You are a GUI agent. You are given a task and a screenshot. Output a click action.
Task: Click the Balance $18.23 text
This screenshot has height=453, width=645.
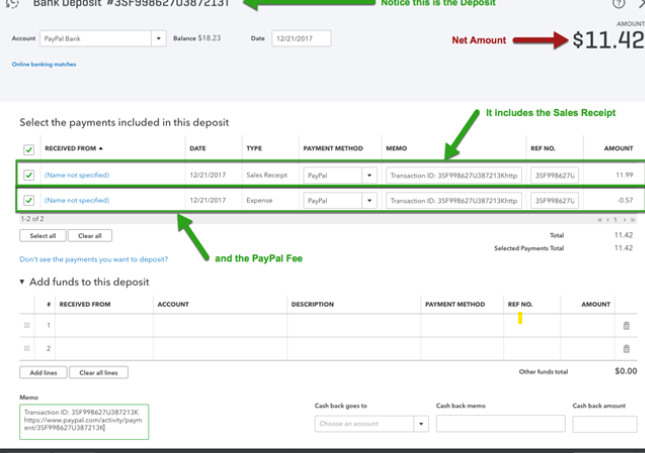coord(197,38)
